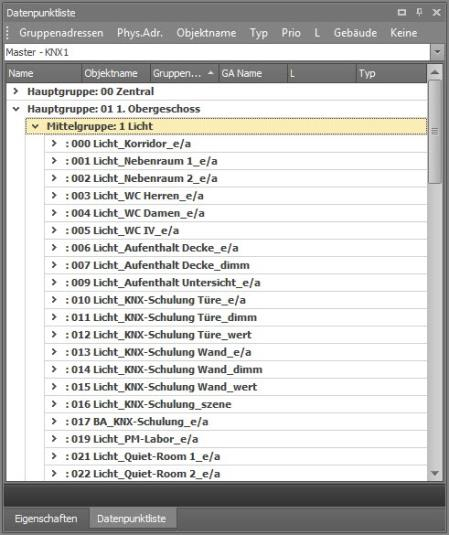Expand 005 Licht_WC IV_e/a
The width and height of the screenshot is (449, 535).
click(x=54, y=230)
